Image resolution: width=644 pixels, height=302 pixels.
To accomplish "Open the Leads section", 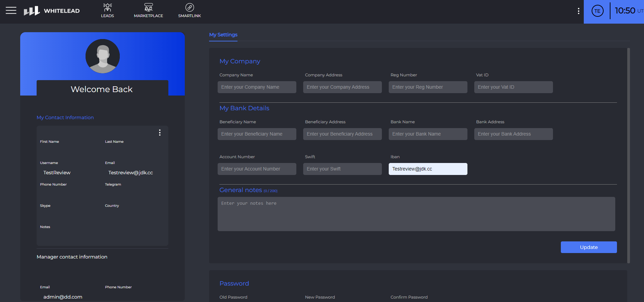I will click(x=107, y=11).
